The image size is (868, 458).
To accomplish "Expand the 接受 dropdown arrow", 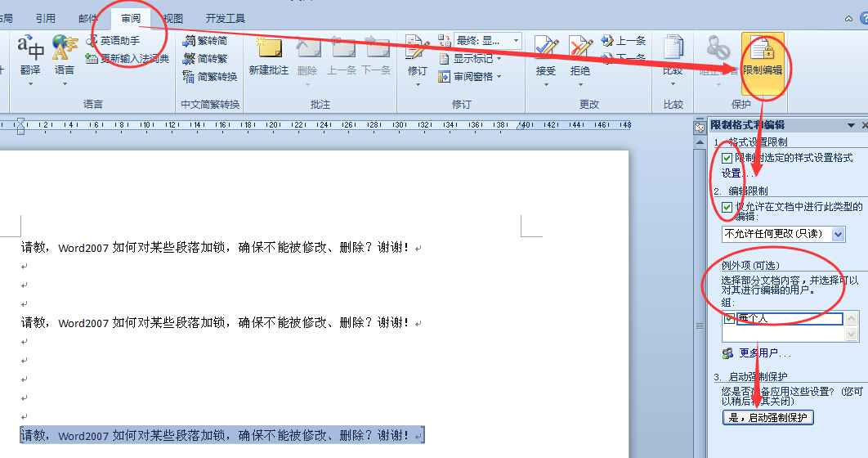I will pyautogui.click(x=546, y=84).
